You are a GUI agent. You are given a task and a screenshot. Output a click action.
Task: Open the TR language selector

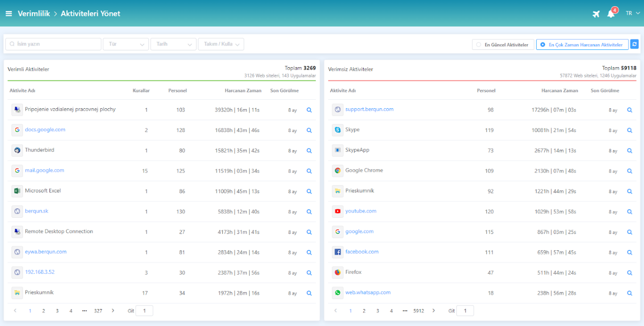632,14
